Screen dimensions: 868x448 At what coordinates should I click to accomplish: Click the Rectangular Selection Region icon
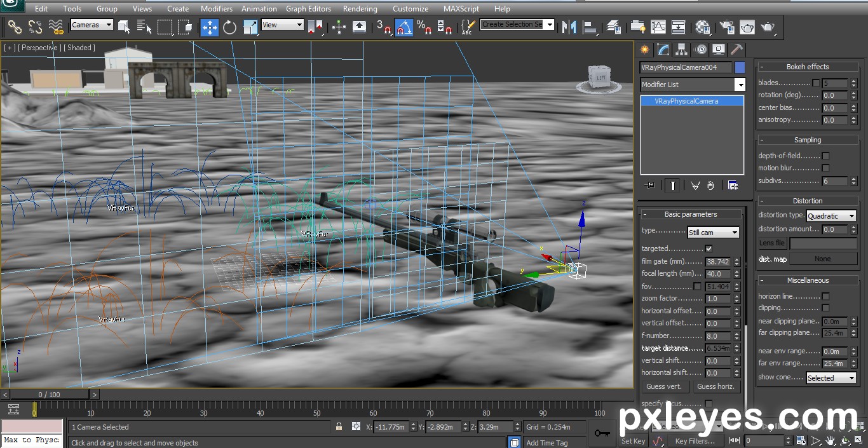[165, 27]
